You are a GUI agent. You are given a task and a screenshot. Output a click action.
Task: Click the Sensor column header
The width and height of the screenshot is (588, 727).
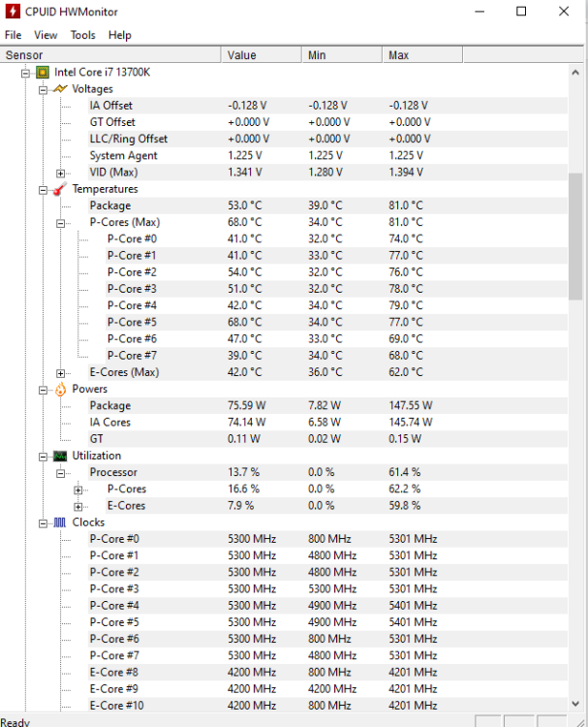tap(110, 55)
